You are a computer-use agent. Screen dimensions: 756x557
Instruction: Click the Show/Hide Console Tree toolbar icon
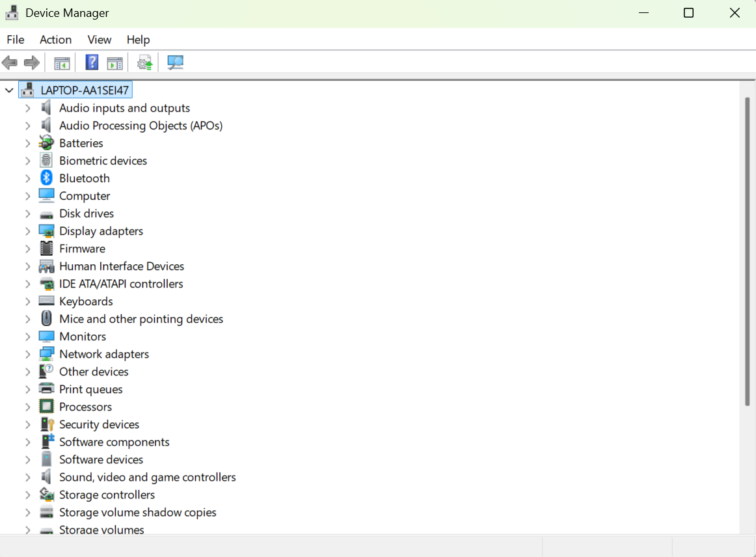62,62
